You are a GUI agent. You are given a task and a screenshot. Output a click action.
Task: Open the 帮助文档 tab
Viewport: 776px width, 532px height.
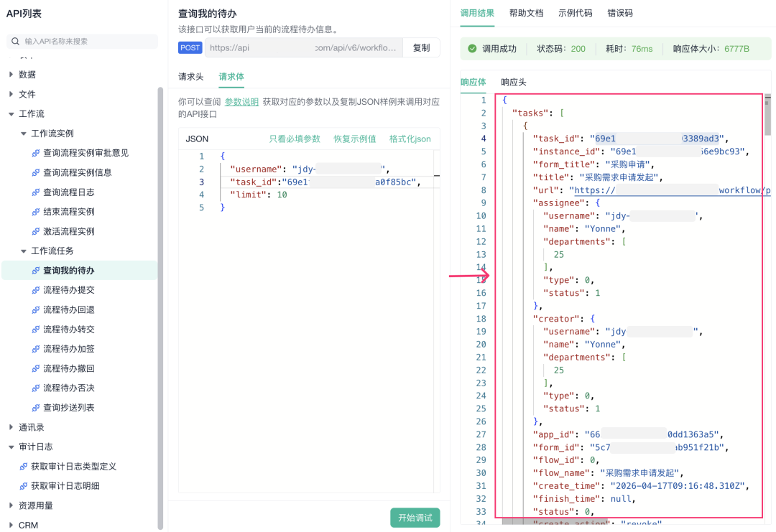pos(526,13)
